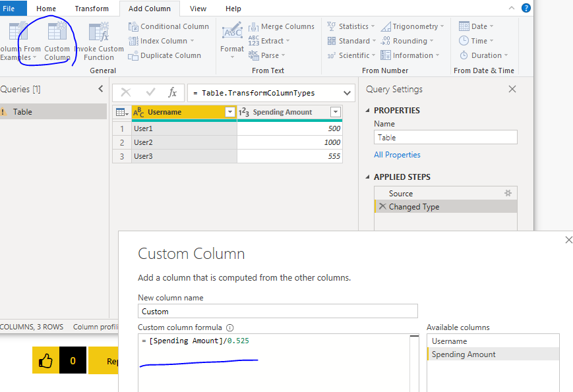Add an Index Column
The image size is (573, 392).
point(161,41)
